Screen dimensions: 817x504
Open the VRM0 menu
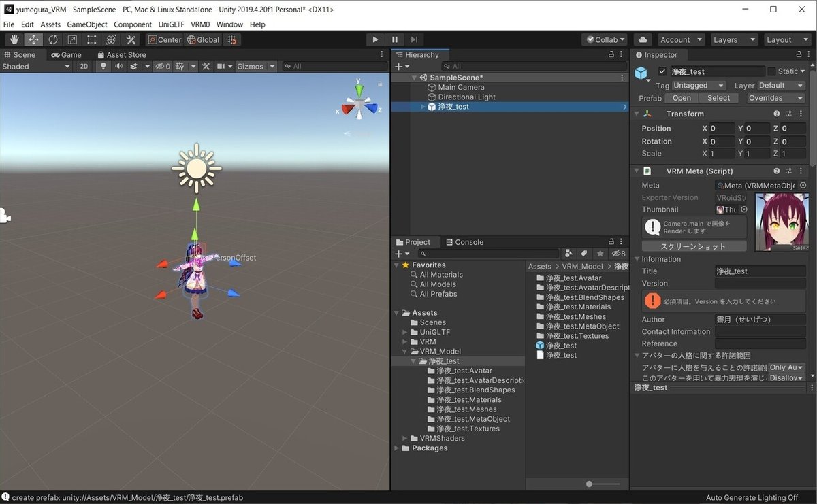coord(200,24)
